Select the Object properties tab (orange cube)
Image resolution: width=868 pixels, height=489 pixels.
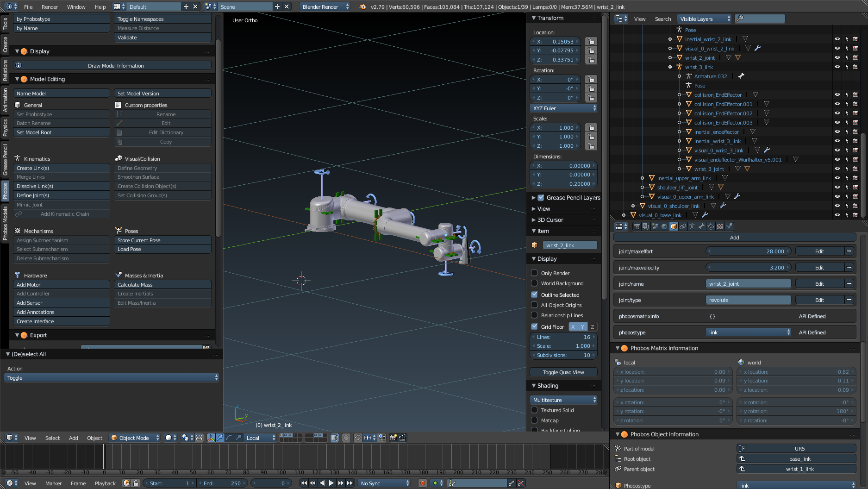(x=674, y=226)
